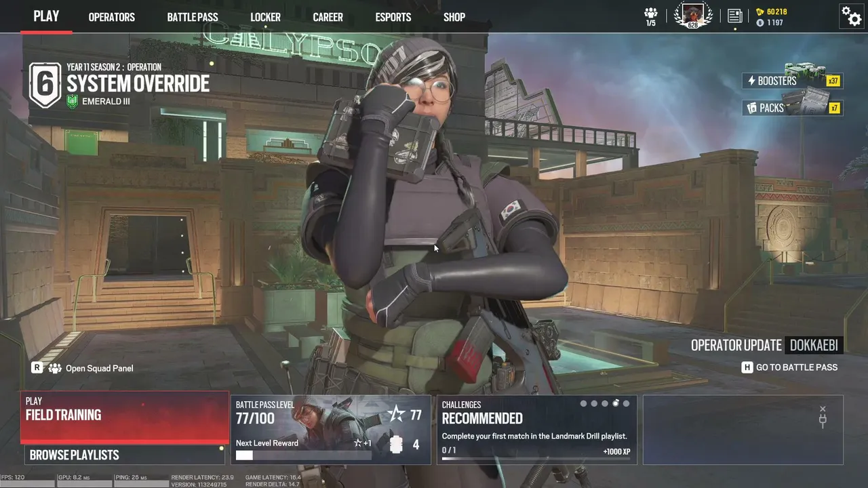Click the Siege 6 season emblem
Viewport: 868px width, 488px height.
(45, 85)
